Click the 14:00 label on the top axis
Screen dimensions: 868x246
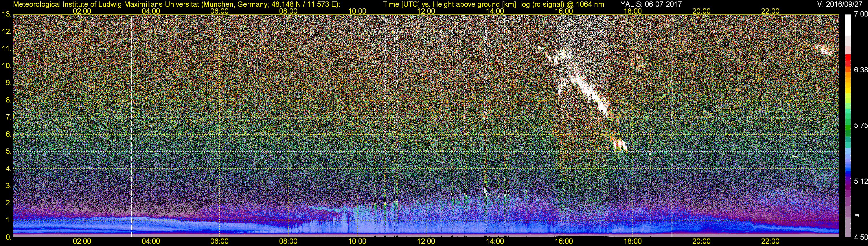click(x=495, y=11)
